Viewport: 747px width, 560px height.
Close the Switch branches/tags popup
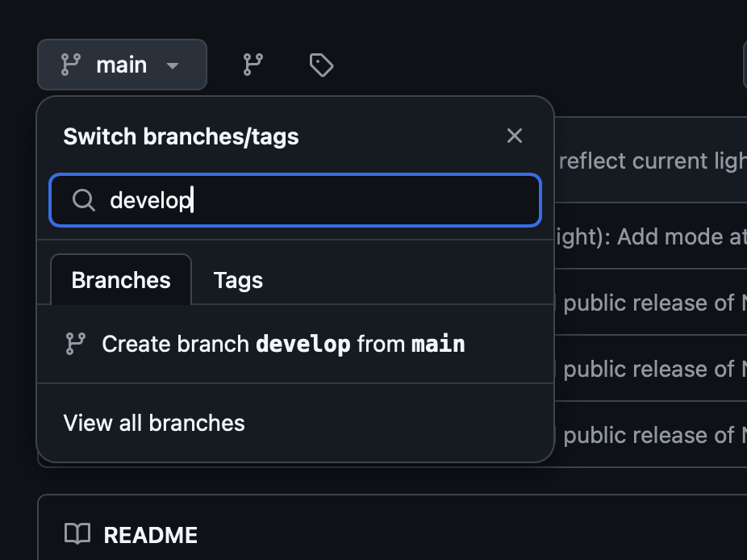tap(515, 136)
